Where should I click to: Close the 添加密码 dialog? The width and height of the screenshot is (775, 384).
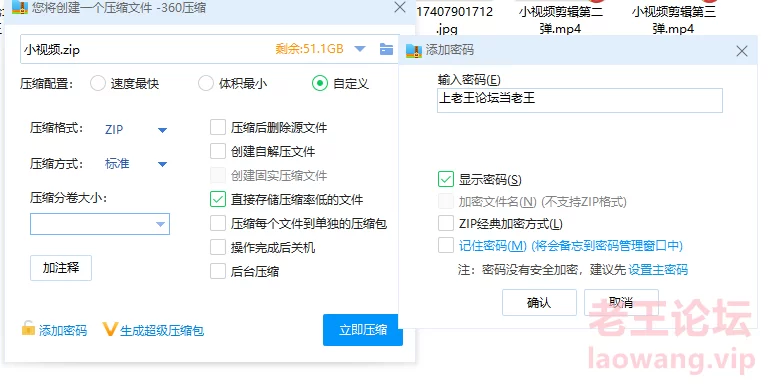(x=741, y=50)
